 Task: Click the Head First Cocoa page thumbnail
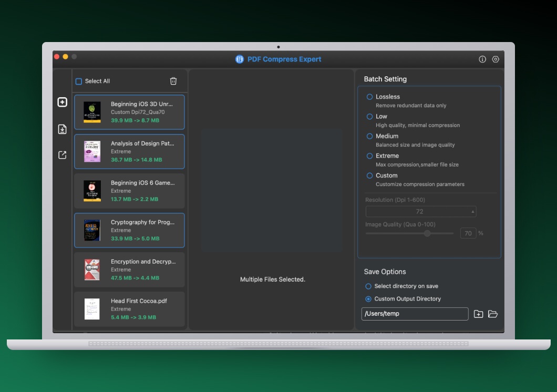(x=92, y=309)
